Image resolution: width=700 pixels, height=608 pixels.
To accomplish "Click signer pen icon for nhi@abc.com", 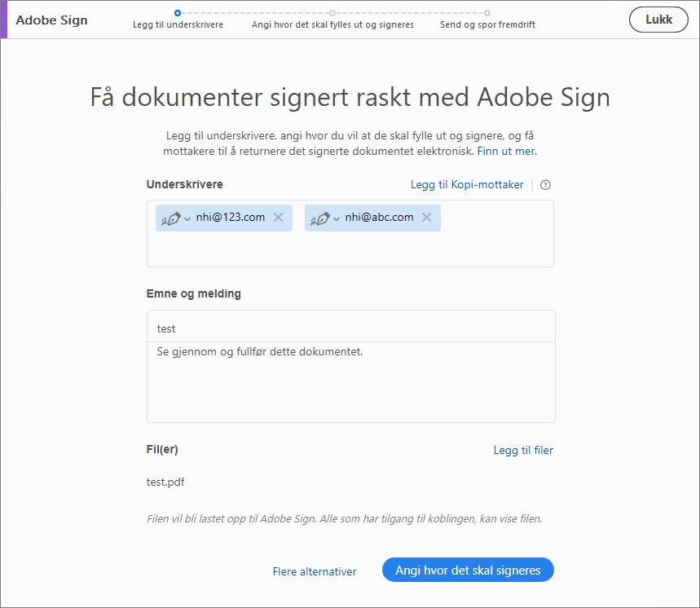I will pyautogui.click(x=319, y=218).
